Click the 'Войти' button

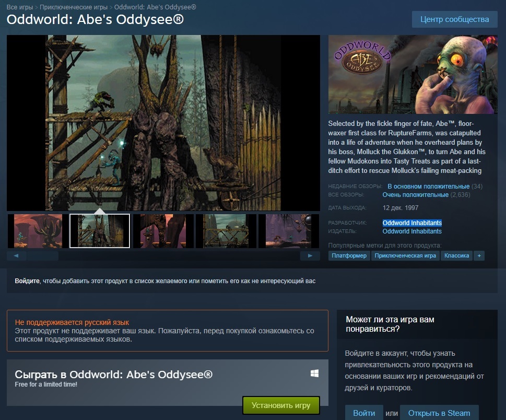pyautogui.click(x=364, y=413)
